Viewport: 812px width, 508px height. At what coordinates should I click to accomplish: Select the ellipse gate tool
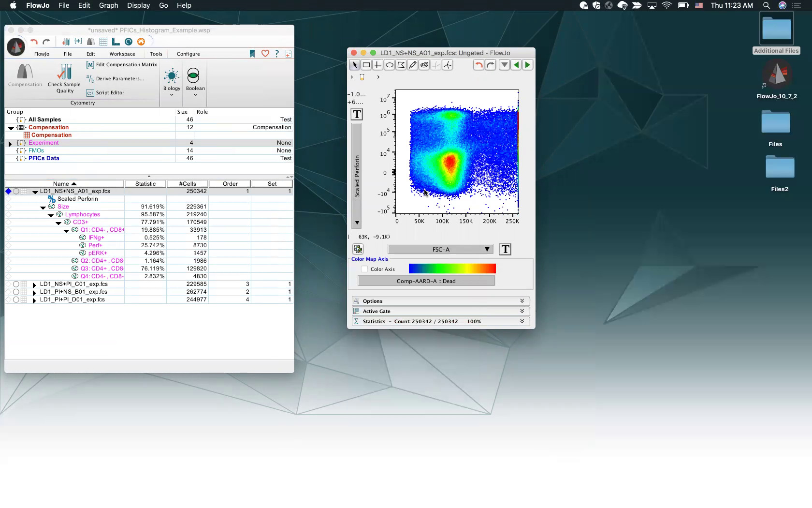click(390, 65)
